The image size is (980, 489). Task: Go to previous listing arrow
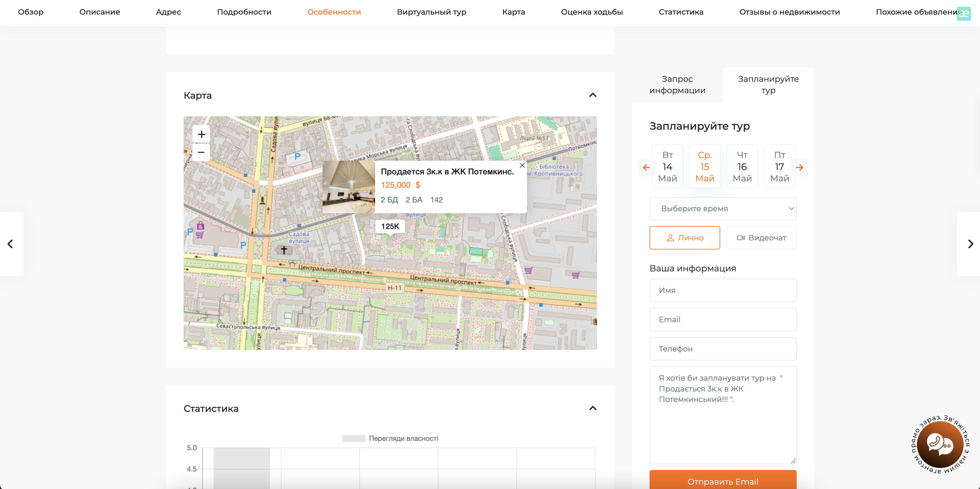(x=11, y=244)
